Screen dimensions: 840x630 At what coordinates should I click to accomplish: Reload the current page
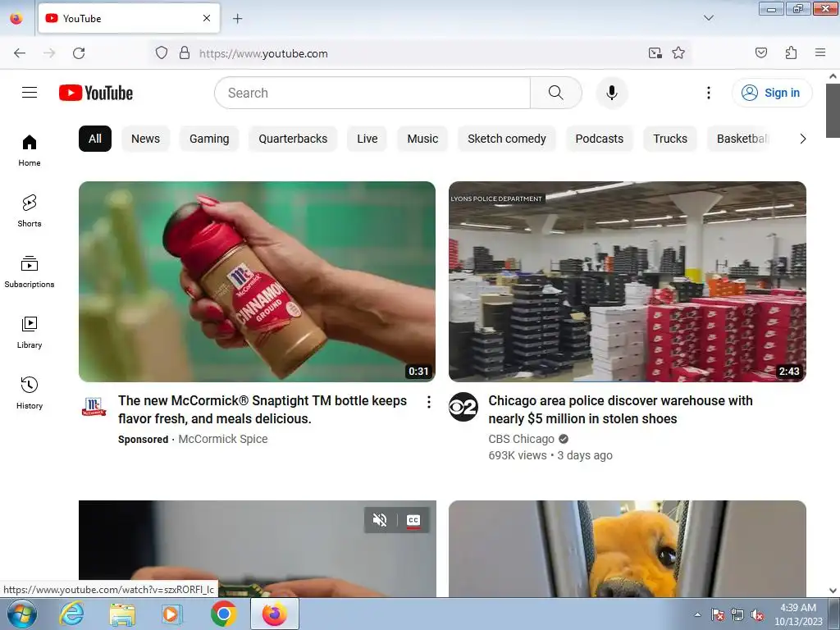tap(79, 53)
